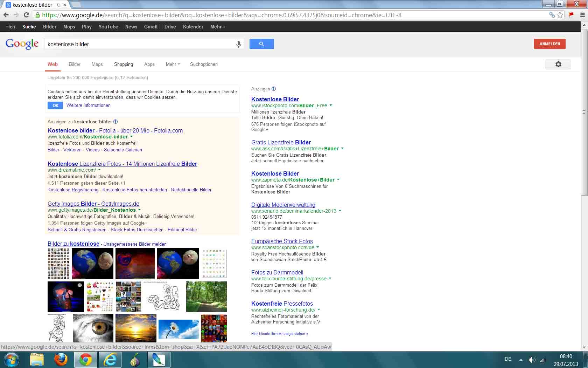Launch Firefox from the taskbar
Image resolution: width=588 pixels, height=368 pixels.
point(61,360)
